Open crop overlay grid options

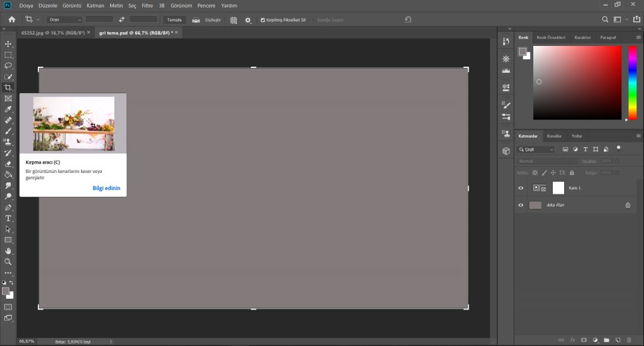click(x=233, y=20)
